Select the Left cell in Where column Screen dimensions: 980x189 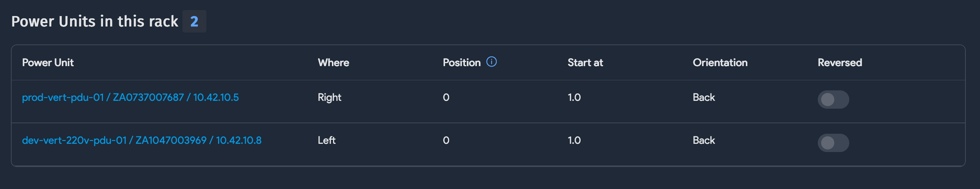click(326, 140)
